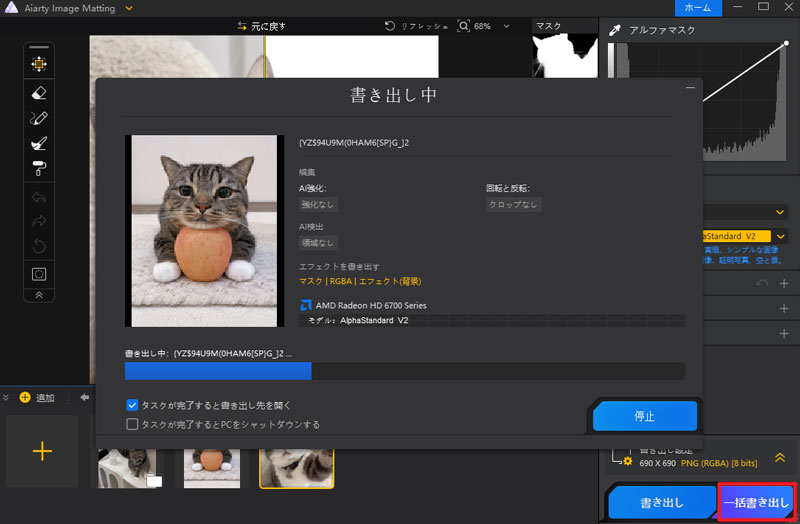Click the 停止 stop button
The height and width of the screenshot is (524, 800).
click(644, 416)
